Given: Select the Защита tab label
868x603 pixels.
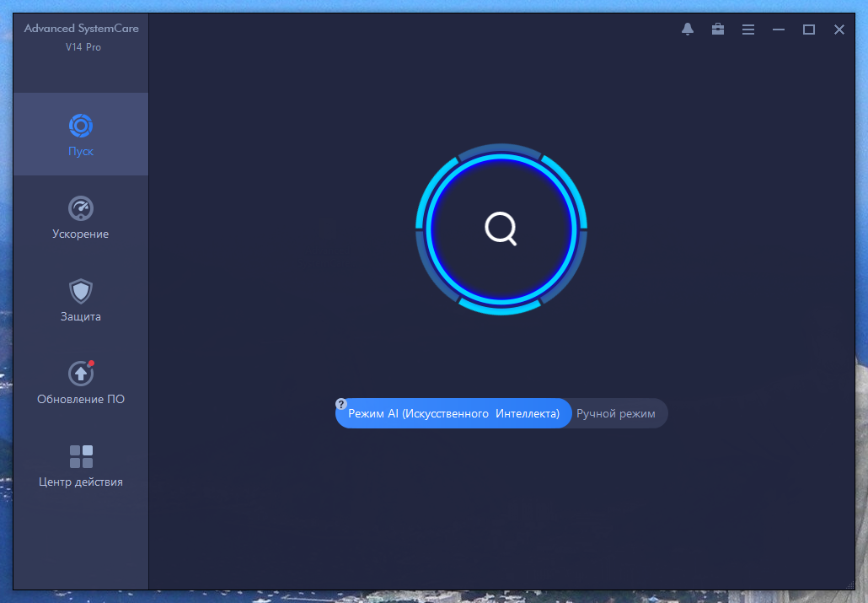Looking at the screenshot, I should coord(81,317).
